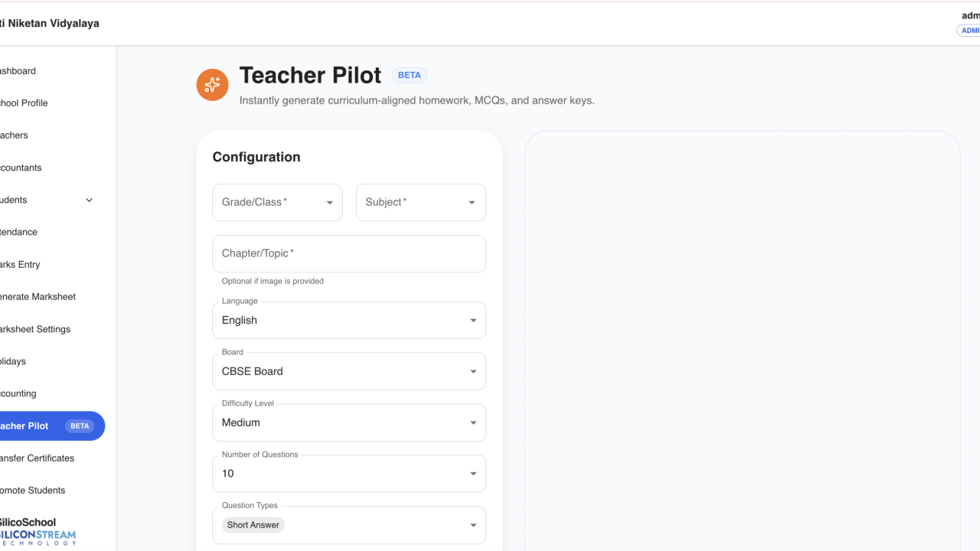
Task: Open Promote Students page
Action: [x=32, y=490]
